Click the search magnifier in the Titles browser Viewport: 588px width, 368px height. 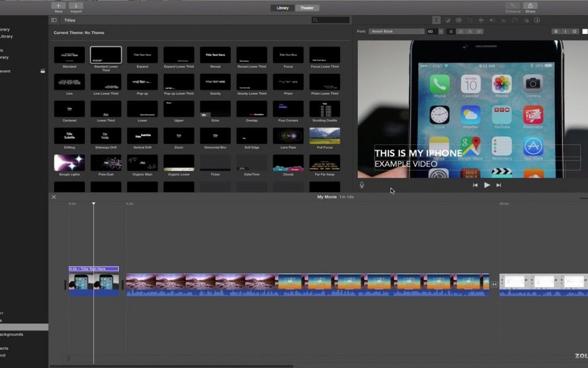pos(315,20)
